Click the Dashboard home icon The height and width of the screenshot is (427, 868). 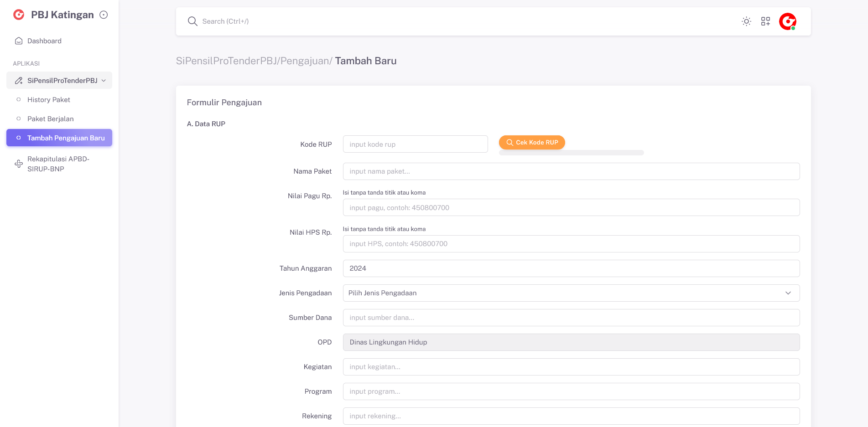[x=19, y=41]
